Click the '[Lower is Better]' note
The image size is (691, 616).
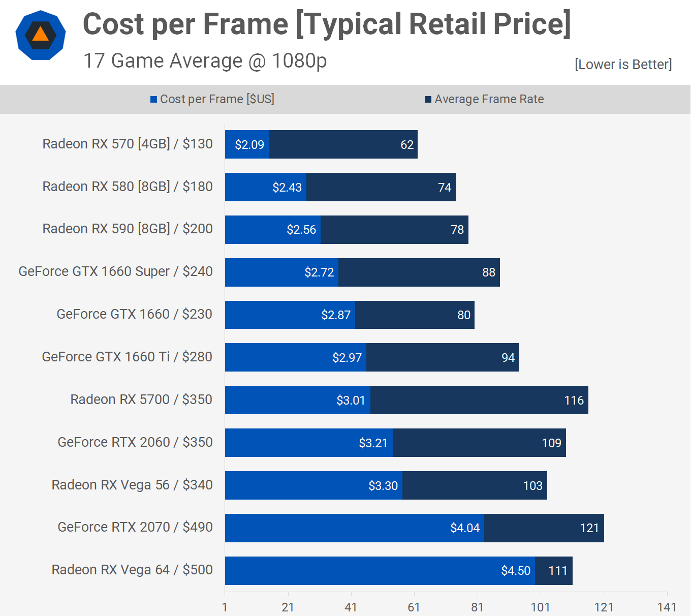click(x=623, y=65)
